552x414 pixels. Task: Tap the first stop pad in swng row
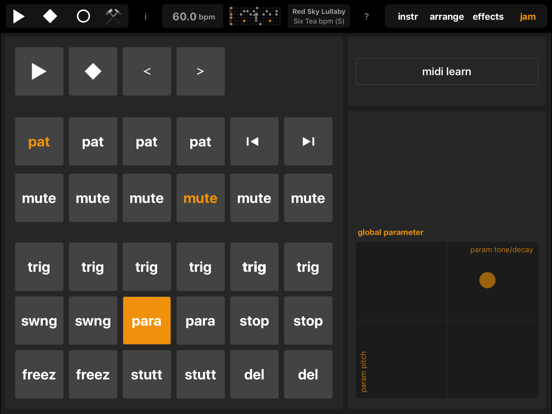point(255,321)
